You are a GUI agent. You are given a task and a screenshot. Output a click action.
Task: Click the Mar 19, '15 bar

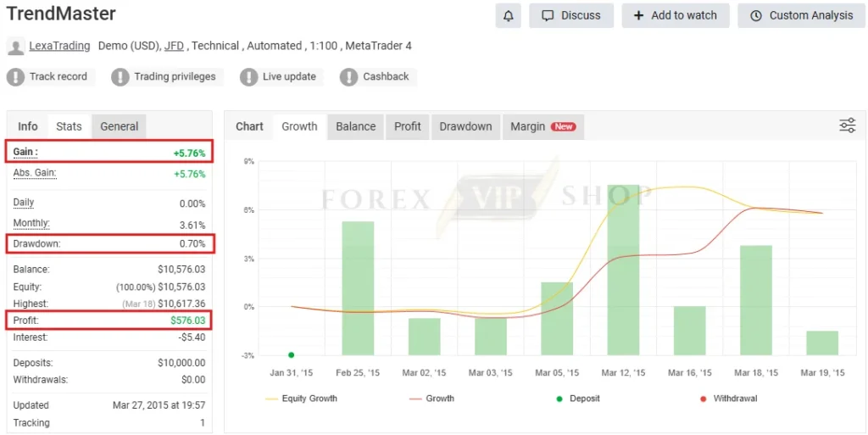click(x=822, y=343)
